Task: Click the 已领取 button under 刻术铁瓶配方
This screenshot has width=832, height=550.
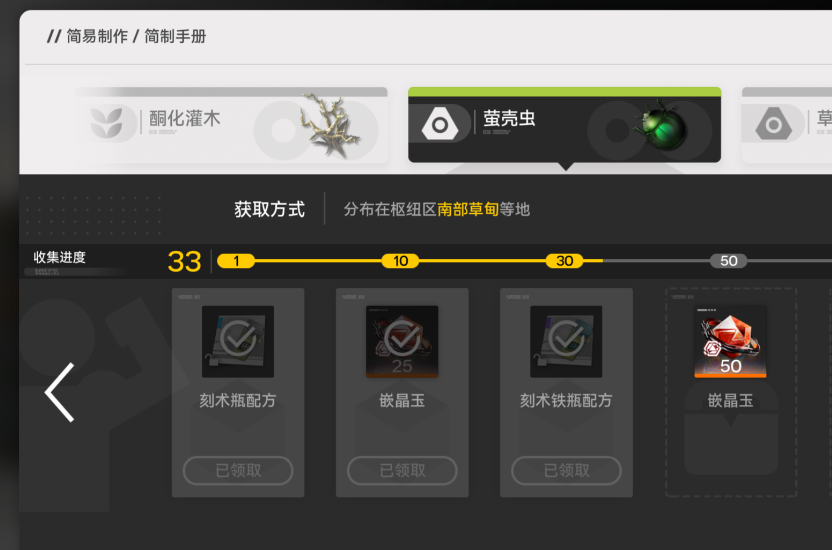Action: point(566,470)
